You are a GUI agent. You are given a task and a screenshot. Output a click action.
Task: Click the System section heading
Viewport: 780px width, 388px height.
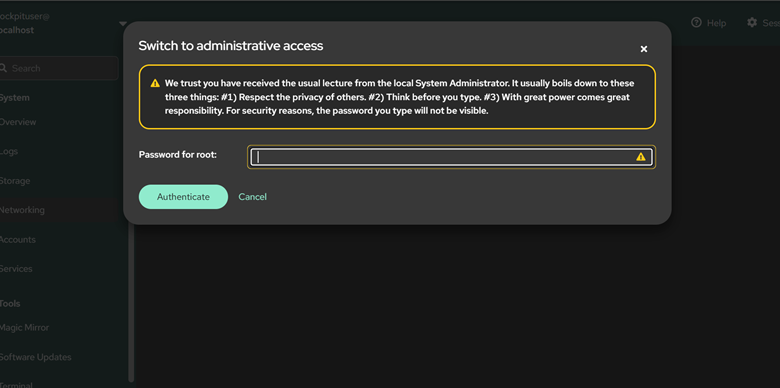click(14, 98)
